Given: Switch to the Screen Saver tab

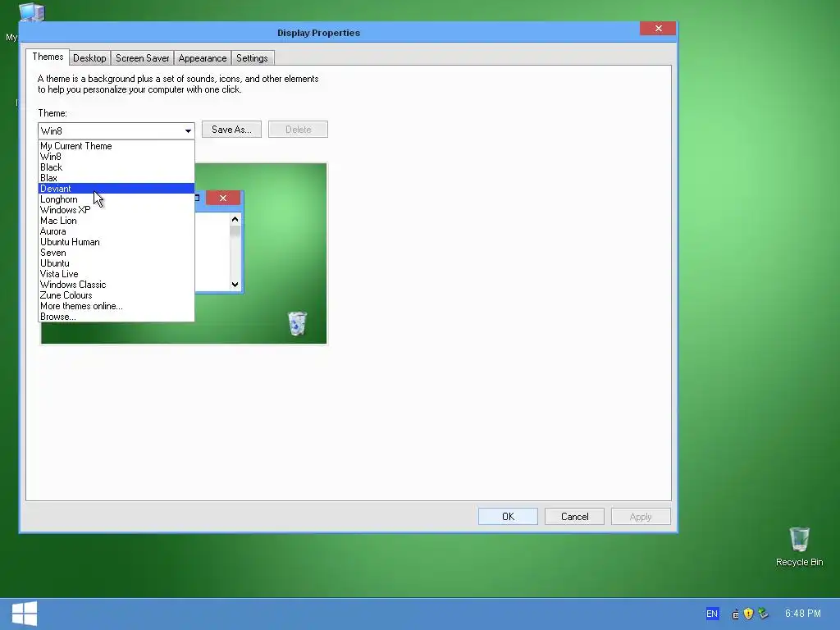Looking at the screenshot, I should (x=142, y=58).
